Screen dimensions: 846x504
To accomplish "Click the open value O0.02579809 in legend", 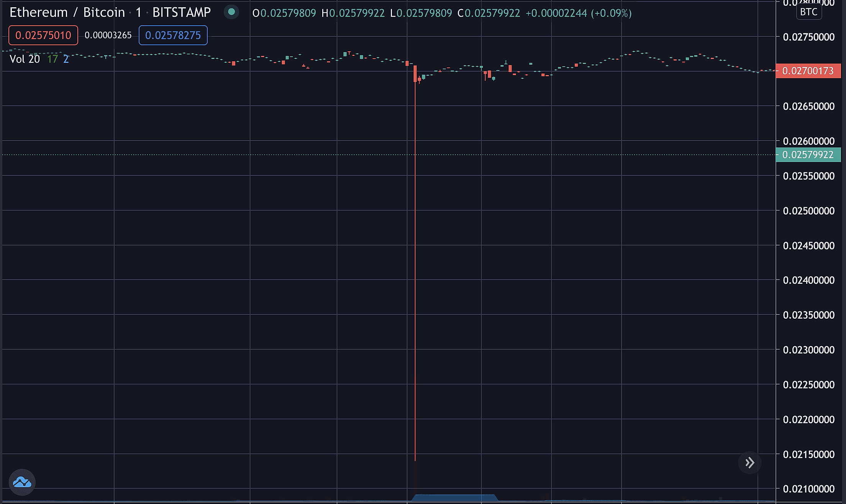I will 284,13.
